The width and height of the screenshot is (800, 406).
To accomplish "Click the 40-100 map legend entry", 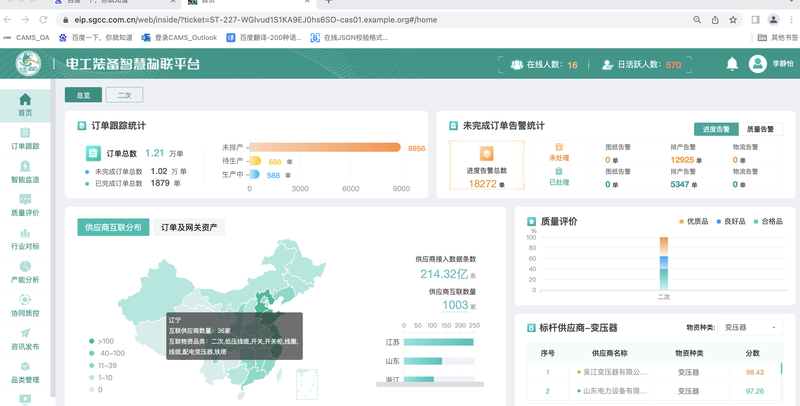I will (x=107, y=353).
